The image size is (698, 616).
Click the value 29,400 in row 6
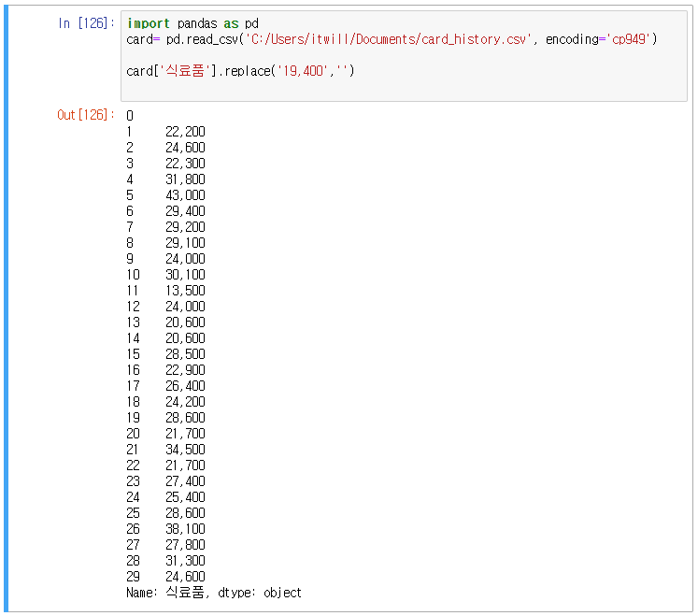click(185, 211)
